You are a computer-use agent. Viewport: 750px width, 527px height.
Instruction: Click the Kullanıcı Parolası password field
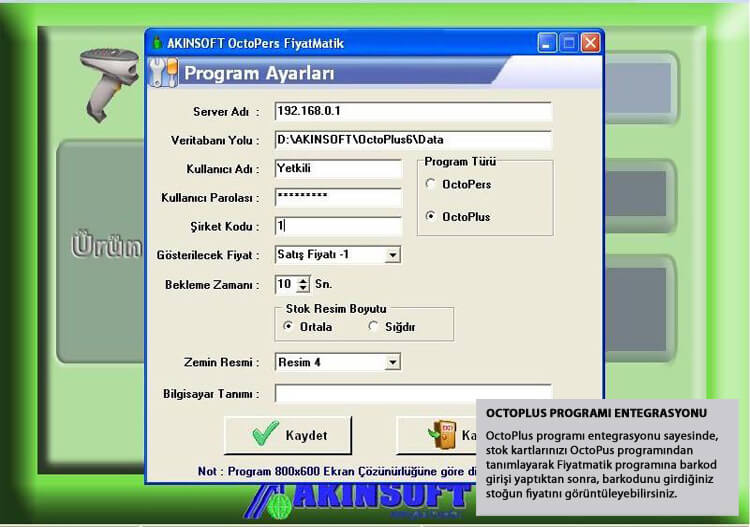[x=337, y=198]
